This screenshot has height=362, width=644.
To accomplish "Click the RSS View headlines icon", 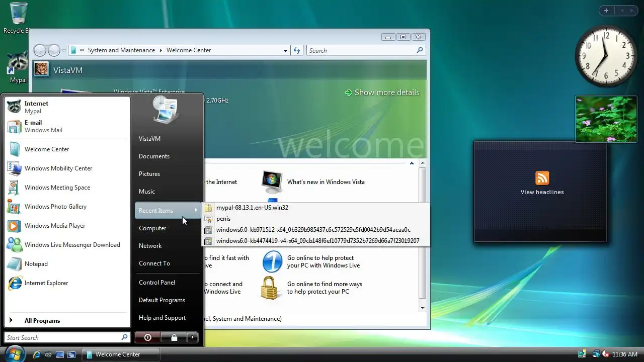I will coord(542,178).
